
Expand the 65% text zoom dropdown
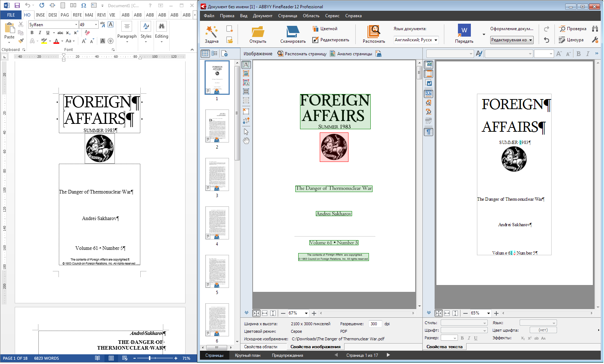tap(488, 313)
